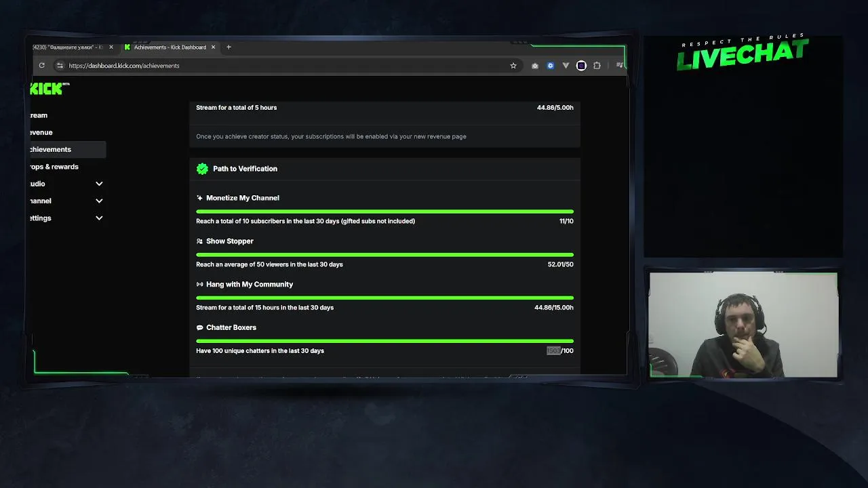
Task: Click "Stream for a total of 5 hours" text
Action: pos(237,108)
